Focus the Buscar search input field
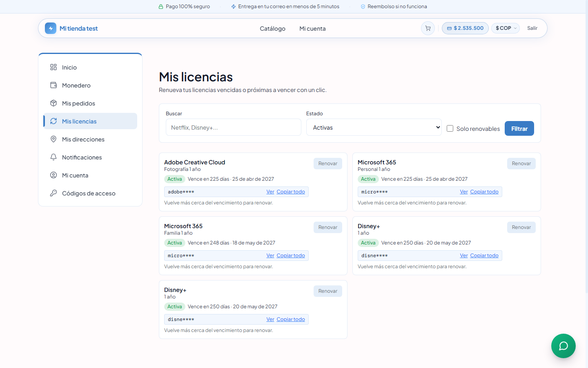This screenshot has width=588, height=368. (234, 127)
